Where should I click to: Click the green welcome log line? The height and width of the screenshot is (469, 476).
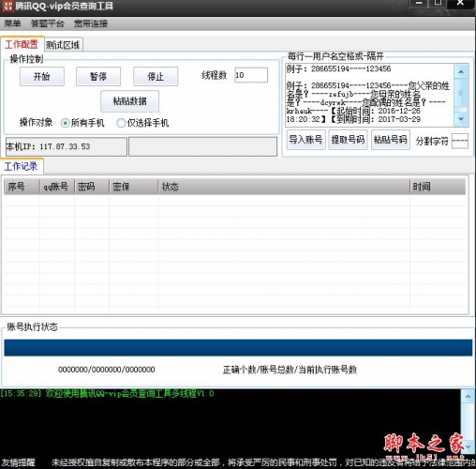coord(107,394)
